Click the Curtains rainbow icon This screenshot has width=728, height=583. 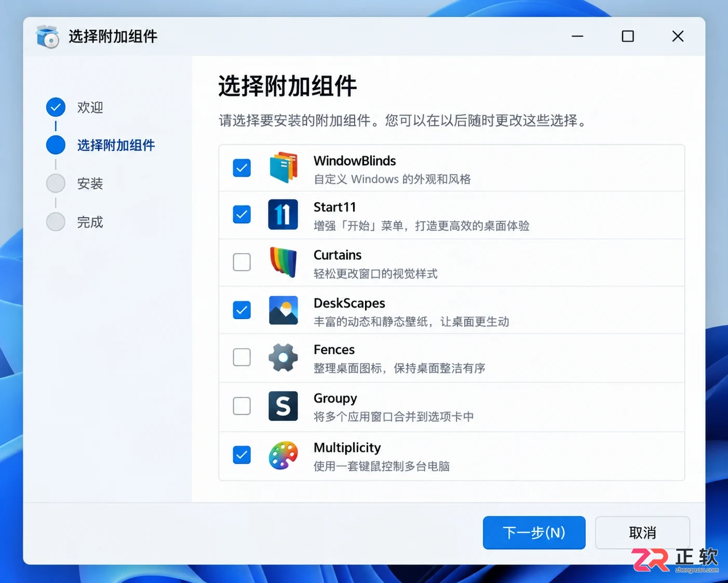click(x=284, y=262)
